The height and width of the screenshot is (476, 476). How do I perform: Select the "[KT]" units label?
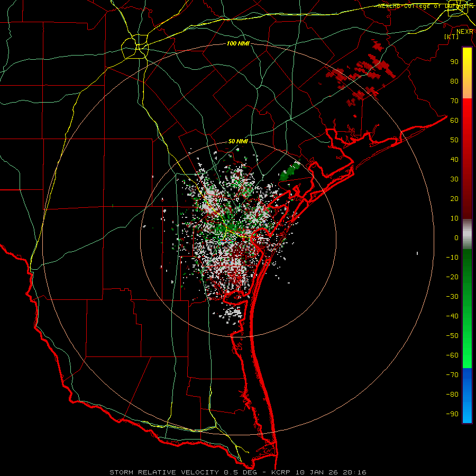pos(452,36)
